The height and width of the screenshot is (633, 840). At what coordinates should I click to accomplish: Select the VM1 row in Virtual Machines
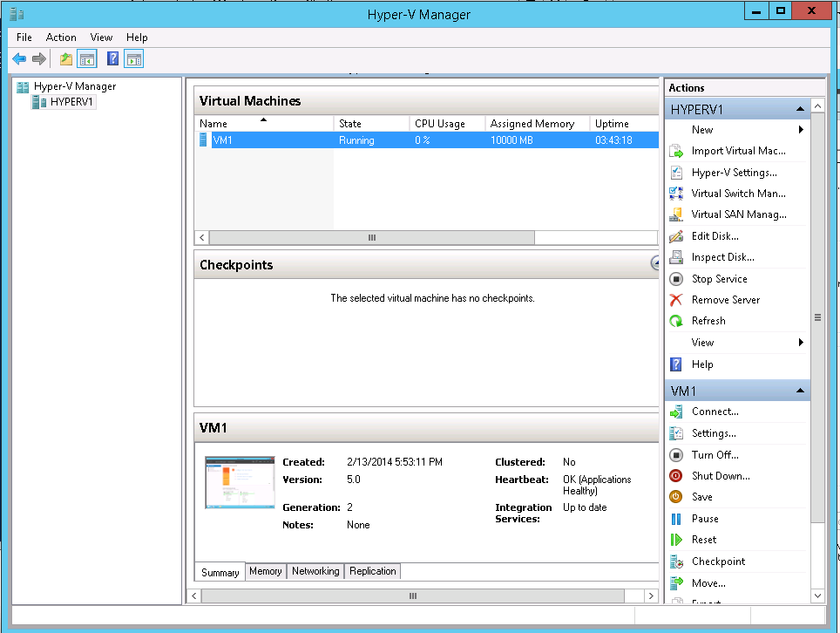click(426, 140)
